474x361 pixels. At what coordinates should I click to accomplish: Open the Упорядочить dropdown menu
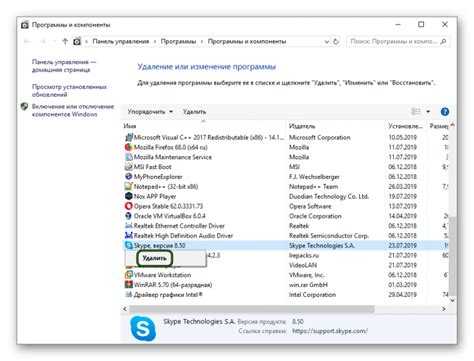(150, 112)
